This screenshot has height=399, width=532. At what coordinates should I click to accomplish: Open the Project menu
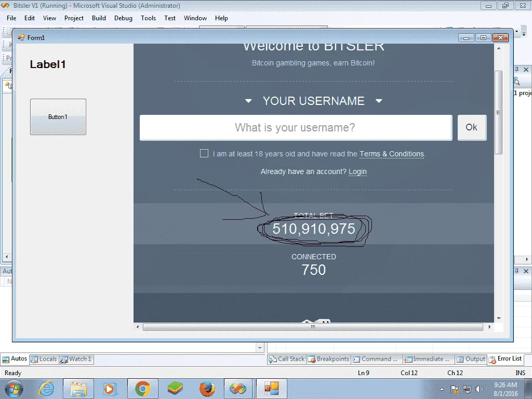coord(74,18)
